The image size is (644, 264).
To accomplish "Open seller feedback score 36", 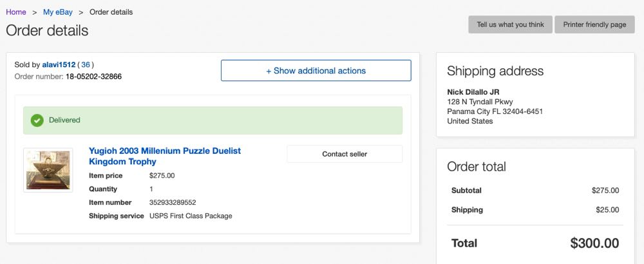I will 86,64.
